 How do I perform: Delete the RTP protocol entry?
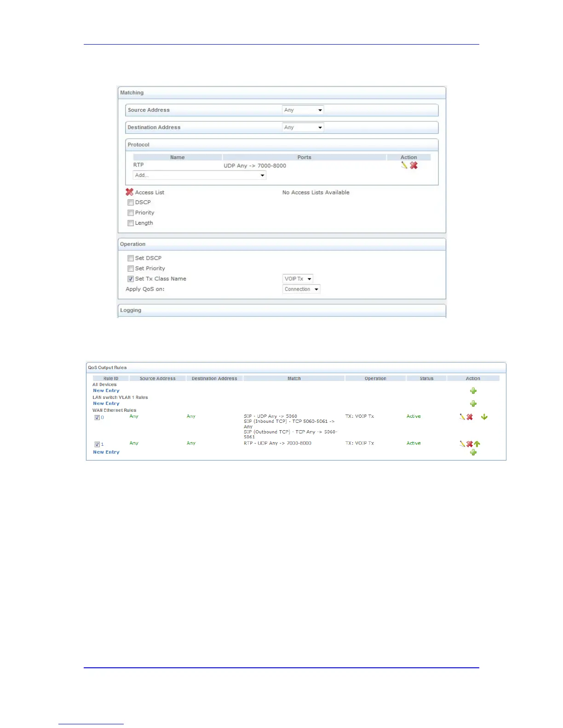click(x=414, y=165)
